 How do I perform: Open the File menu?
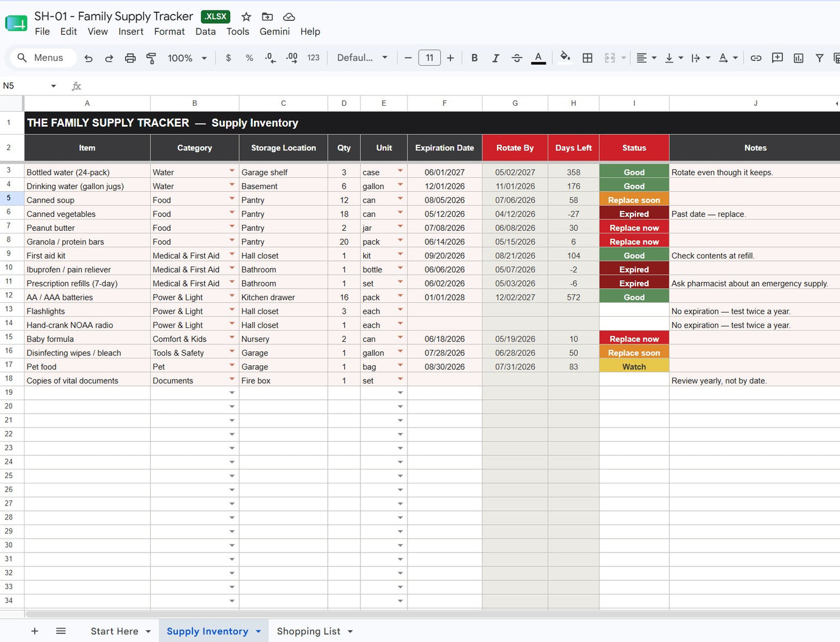pyautogui.click(x=42, y=32)
